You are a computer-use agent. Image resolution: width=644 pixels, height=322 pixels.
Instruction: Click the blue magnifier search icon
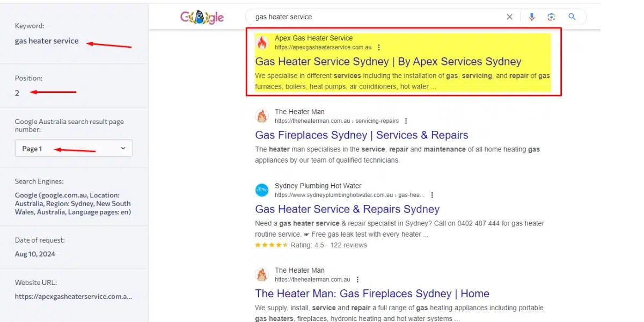[x=572, y=17]
